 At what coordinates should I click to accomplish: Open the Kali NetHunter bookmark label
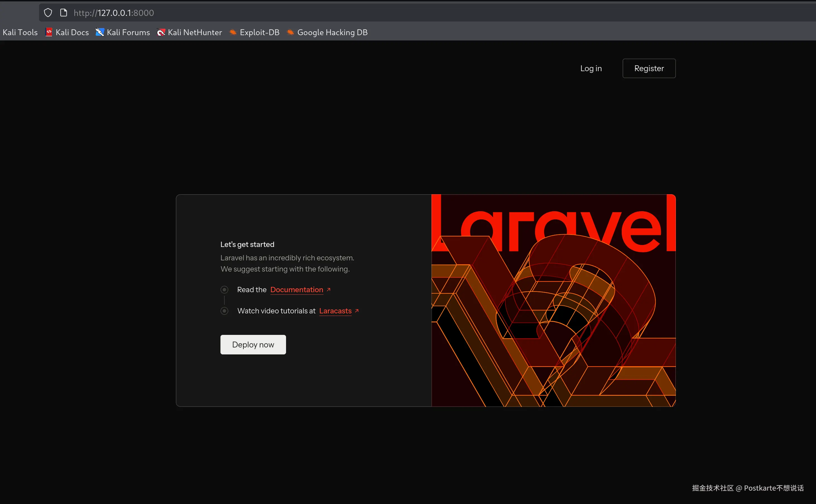point(195,32)
